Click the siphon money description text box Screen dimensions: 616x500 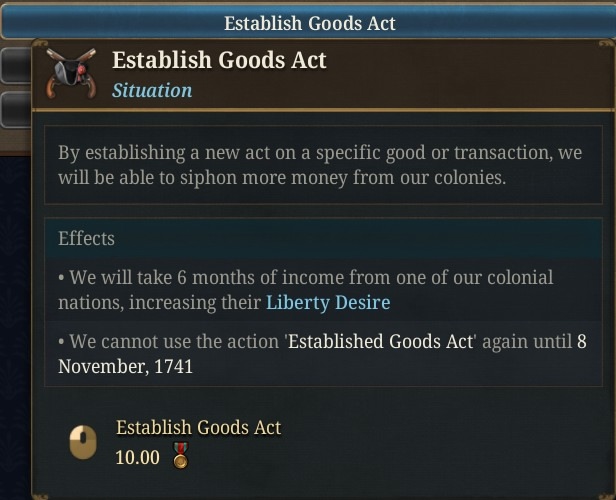pos(323,165)
